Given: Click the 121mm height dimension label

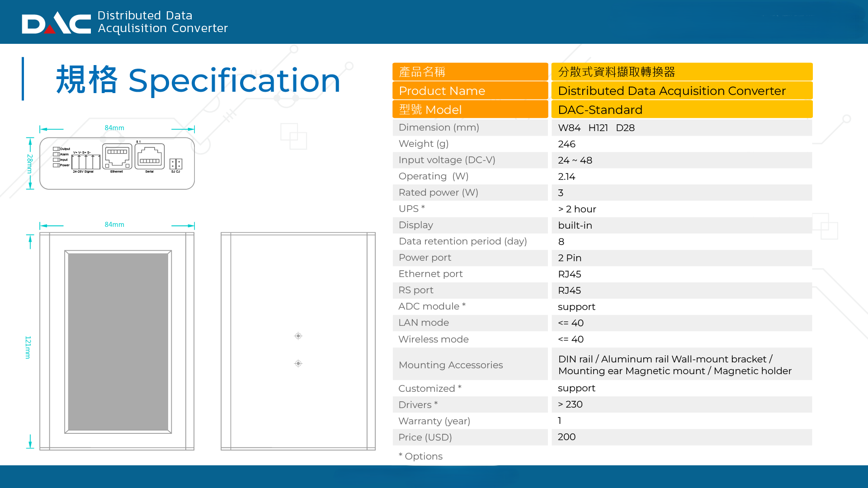Looking at the screenshot, I should (x=28, y=347).
